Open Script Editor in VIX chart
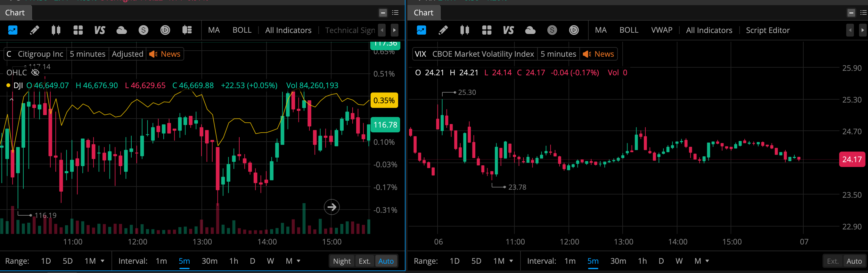The width and height of the screenshot is (868, 273). [x=767, y=30]
